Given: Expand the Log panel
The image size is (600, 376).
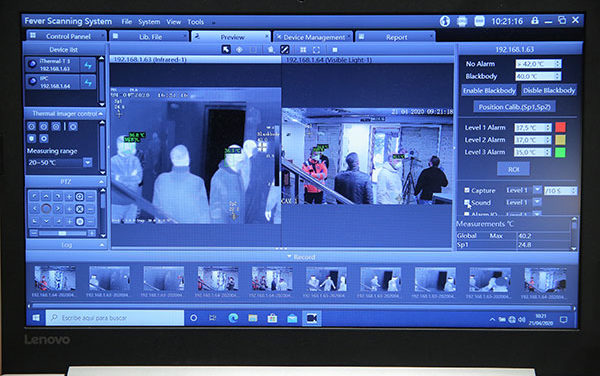Looking at the screenshot, I should click(x=101, y=245).
